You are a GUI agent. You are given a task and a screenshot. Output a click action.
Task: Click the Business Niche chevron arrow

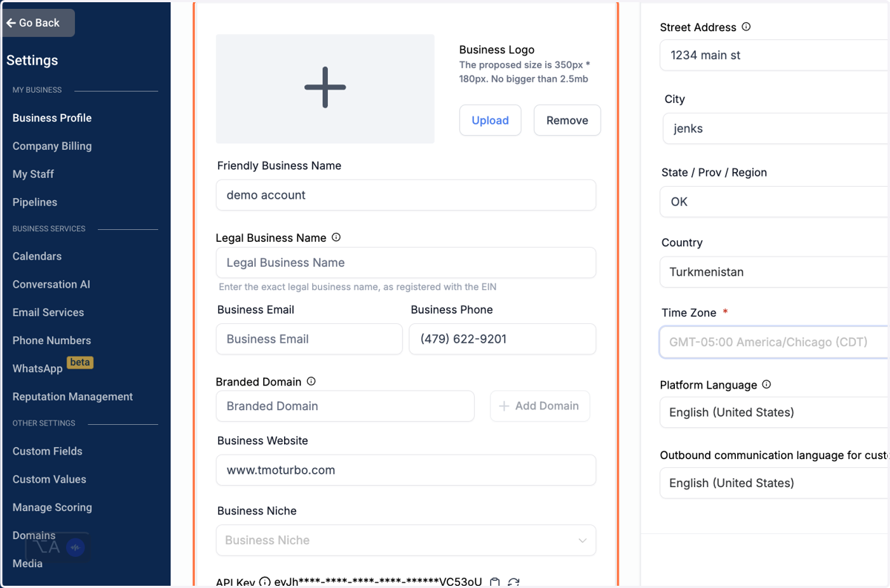coord(582,541)
